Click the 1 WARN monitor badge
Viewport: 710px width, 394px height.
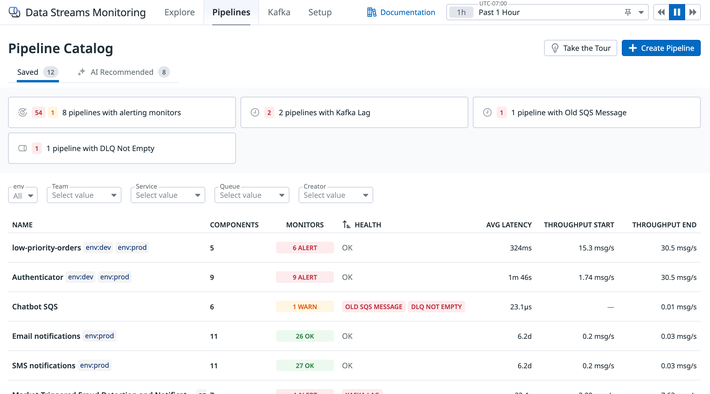coord(305,307)
